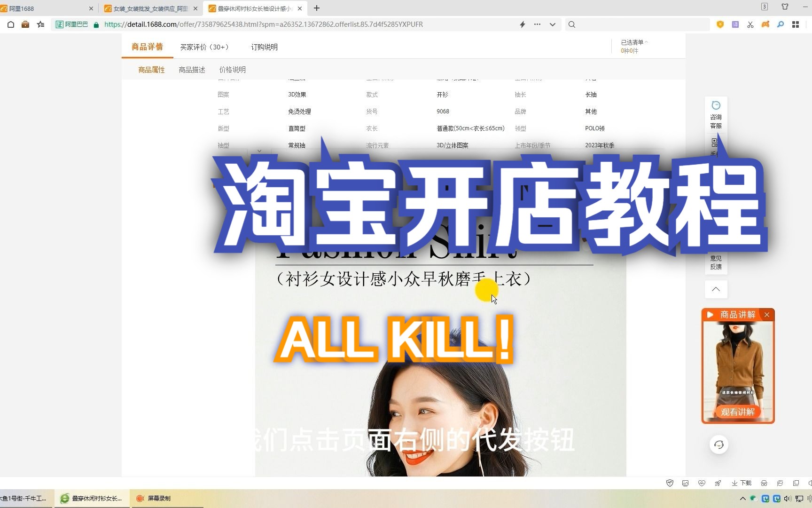Close the active 叠穿休闲衬衫 tab
812x508 pixels.
tap(300, 8)
